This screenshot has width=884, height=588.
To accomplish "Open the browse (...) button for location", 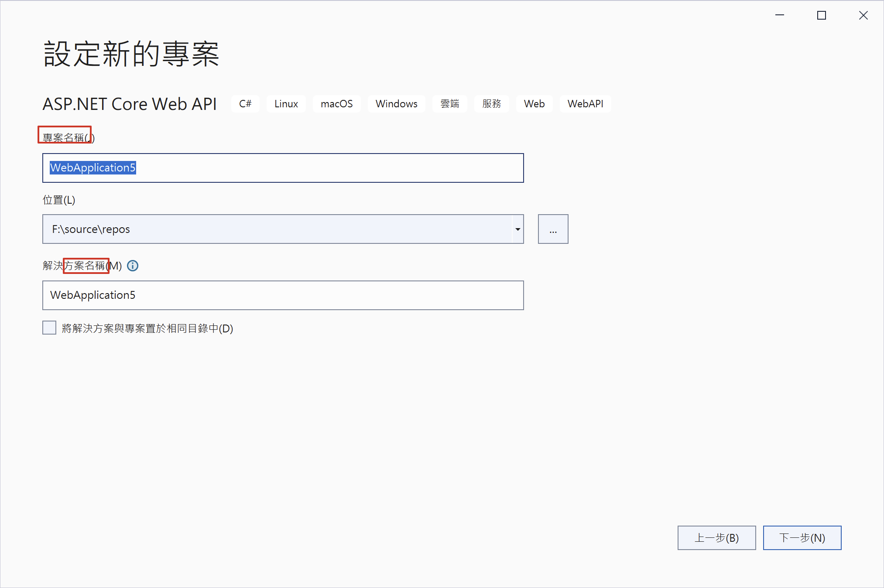I will coord(553,229).
